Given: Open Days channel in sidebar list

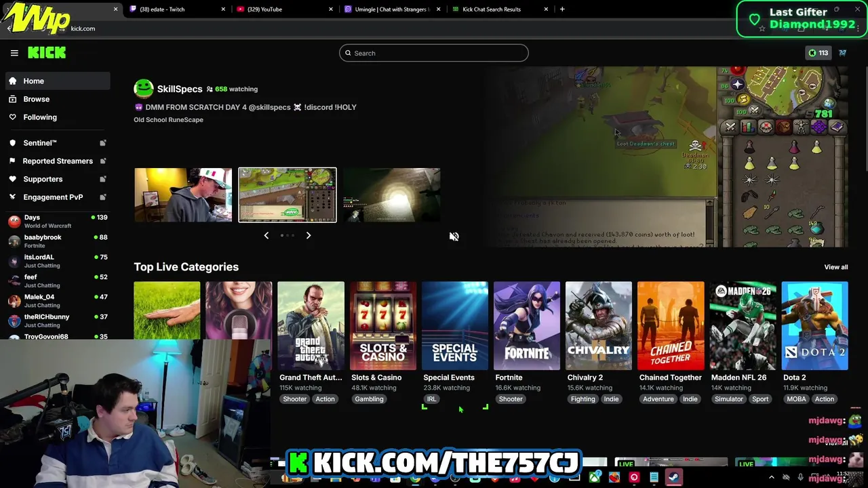Looking at the screenshot, I should point(58,222).
